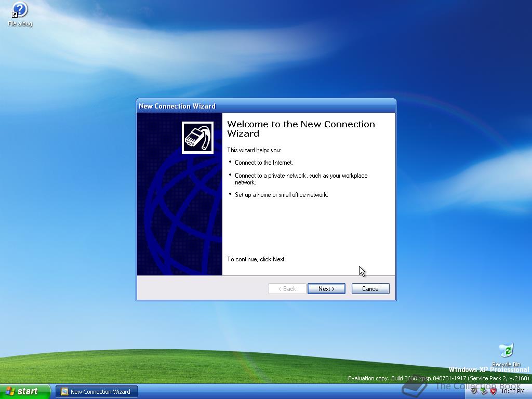
Task: Click 'Set up a home or small office network.' text
Action: (x=281, y=195)
